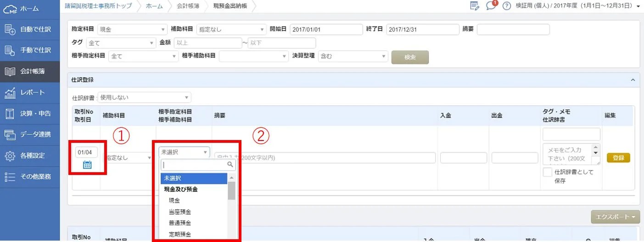
Task: Open the 相手勘定科目 filter dropdown
Action: [144, 56]
